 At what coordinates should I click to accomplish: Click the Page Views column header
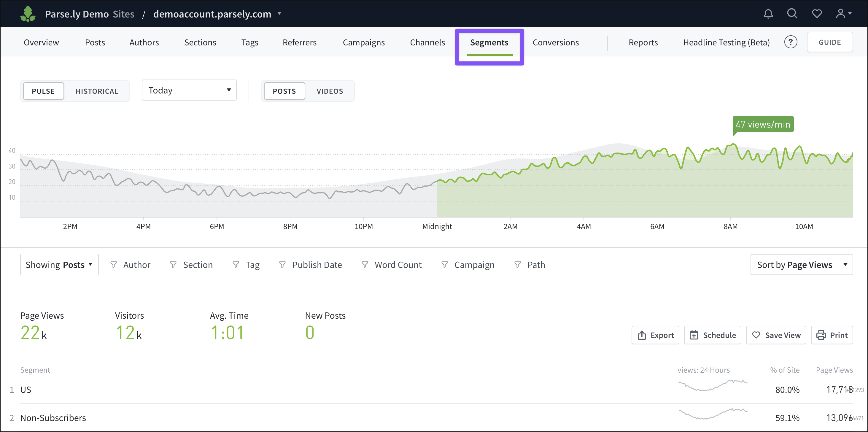coord(834,370)
